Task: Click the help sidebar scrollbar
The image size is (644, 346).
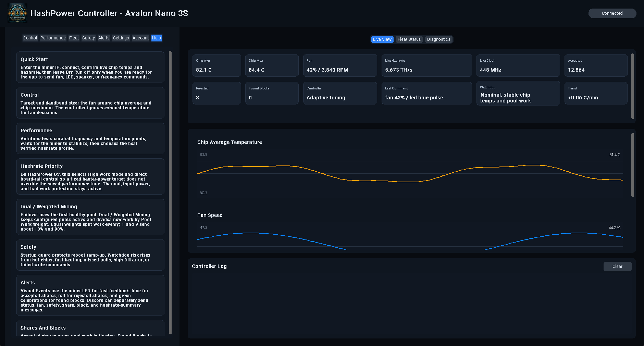Action: [x=170, y=193]
